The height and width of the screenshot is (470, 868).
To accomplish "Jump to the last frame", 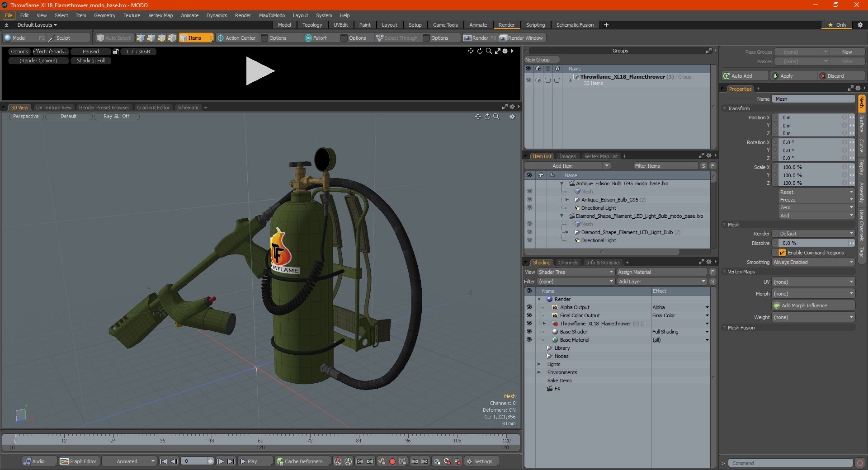I will coord(231,461).
